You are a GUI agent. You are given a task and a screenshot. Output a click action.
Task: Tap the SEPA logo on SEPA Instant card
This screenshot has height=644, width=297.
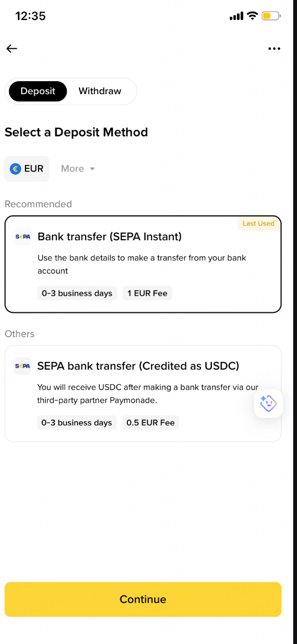(x=23, y=236)
